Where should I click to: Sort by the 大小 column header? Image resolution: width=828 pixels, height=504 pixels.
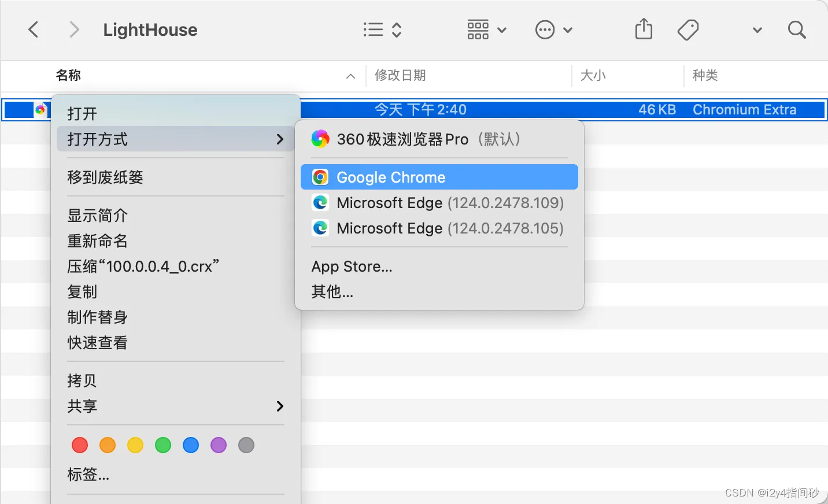[593, 75]
